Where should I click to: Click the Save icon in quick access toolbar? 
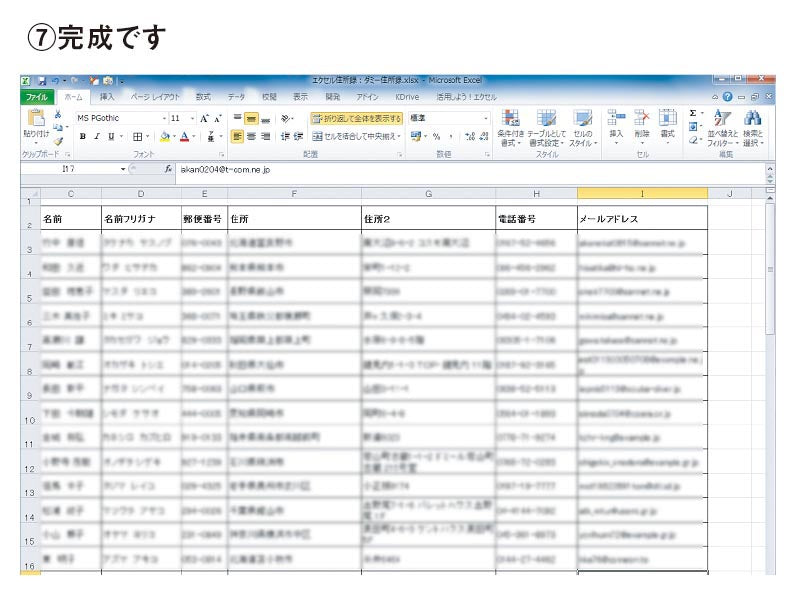[42, 80]
